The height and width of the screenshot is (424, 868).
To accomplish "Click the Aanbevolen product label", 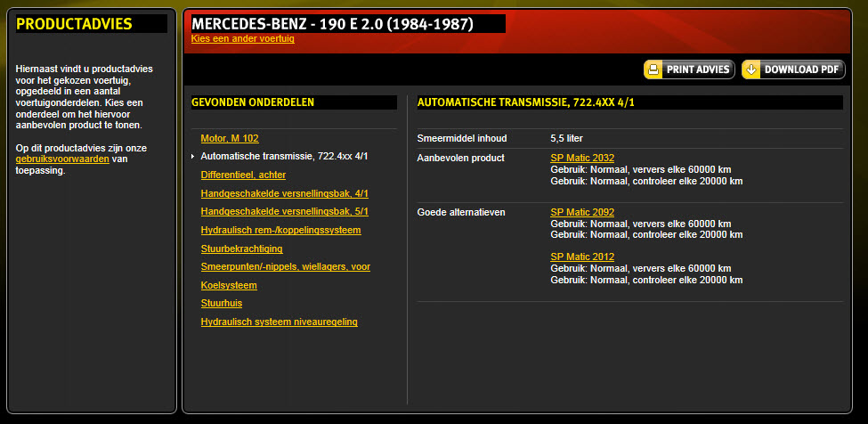I will [460, 159].
